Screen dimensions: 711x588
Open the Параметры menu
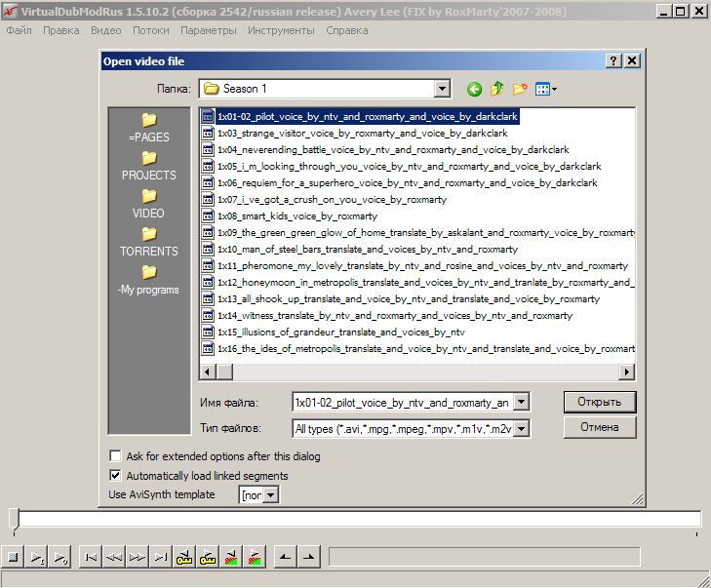[208, 30]
